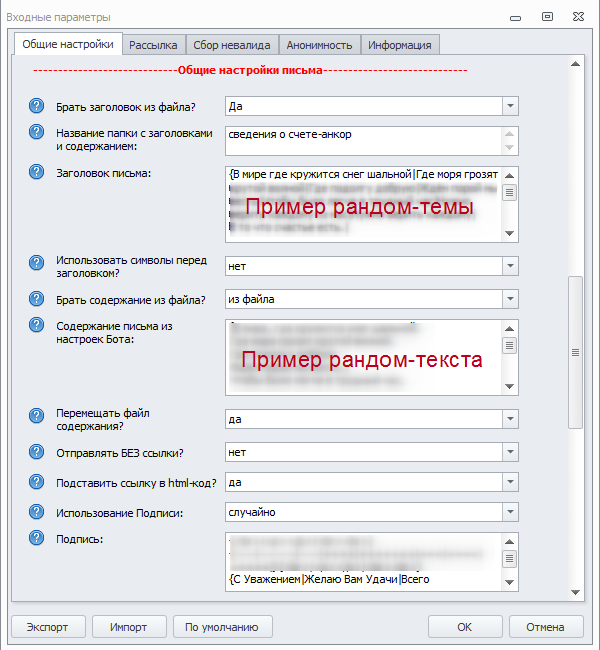
Task: Click the 'Экспорт' button
Action: coord(48,627)
